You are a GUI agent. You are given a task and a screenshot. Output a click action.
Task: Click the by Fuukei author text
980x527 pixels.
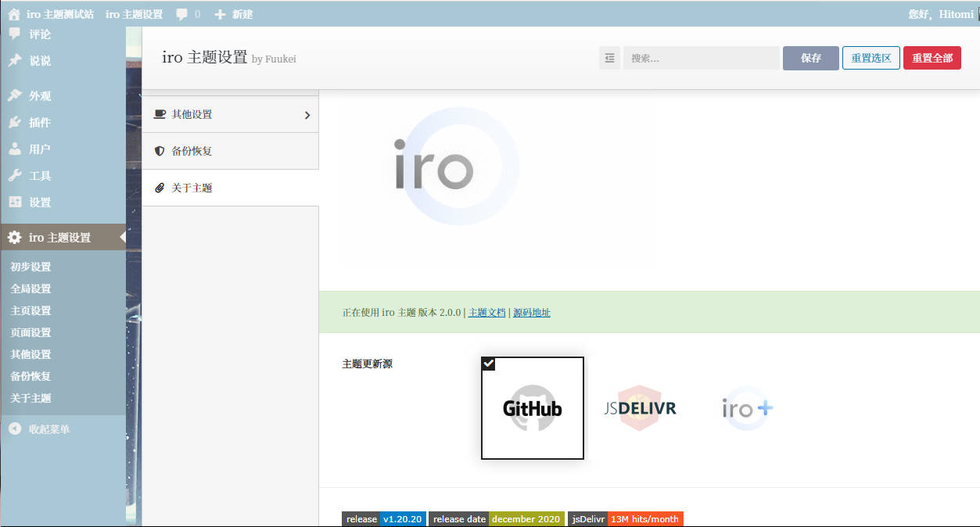(x=274, y=59)
